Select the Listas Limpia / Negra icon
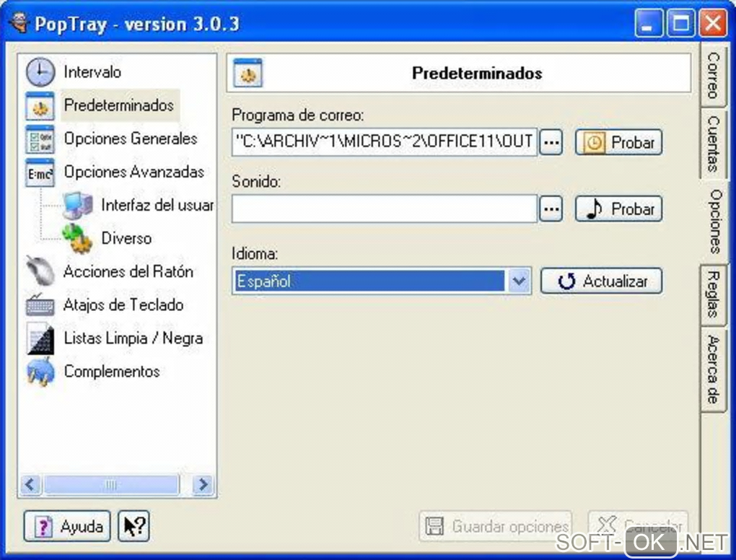 click(41, 338)
